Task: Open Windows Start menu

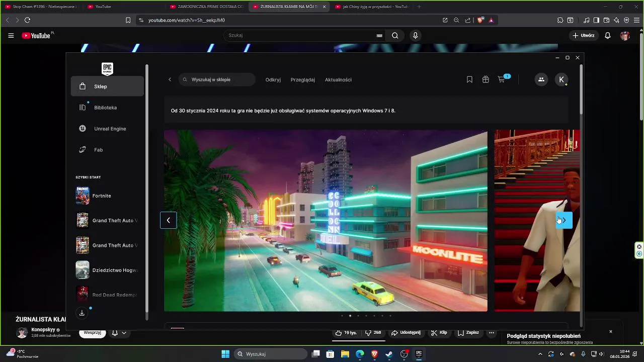Action: point(225,354)
